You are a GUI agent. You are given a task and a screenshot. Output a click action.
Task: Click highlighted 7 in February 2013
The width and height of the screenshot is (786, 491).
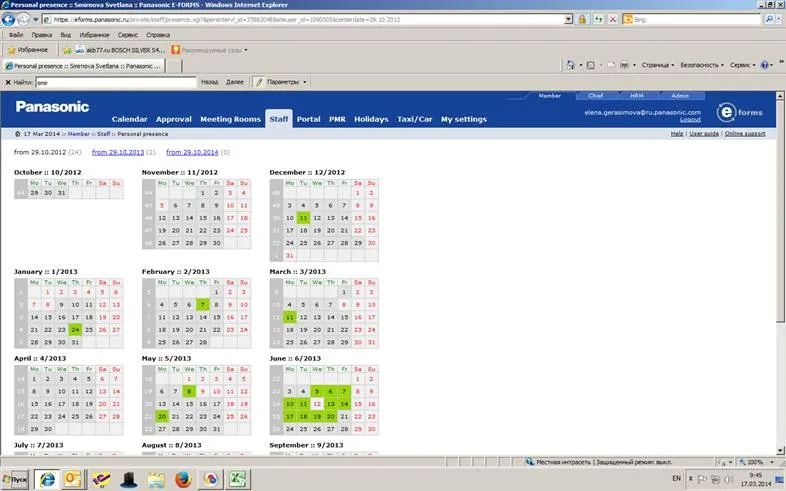click(x=203, y=305)
